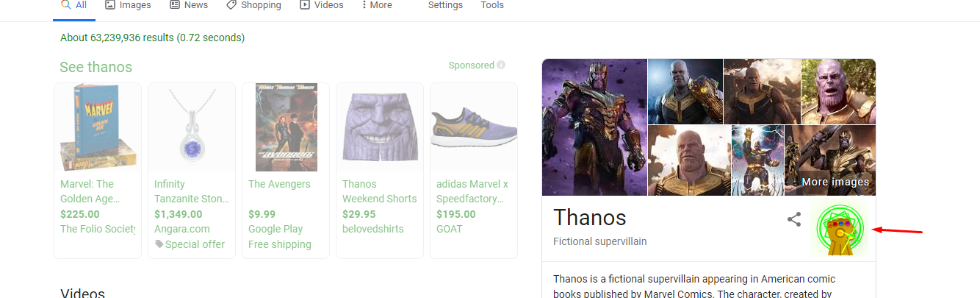
Task: Click the Thanos Weekend Shorts product image
Action: click(x=380, y=127)
